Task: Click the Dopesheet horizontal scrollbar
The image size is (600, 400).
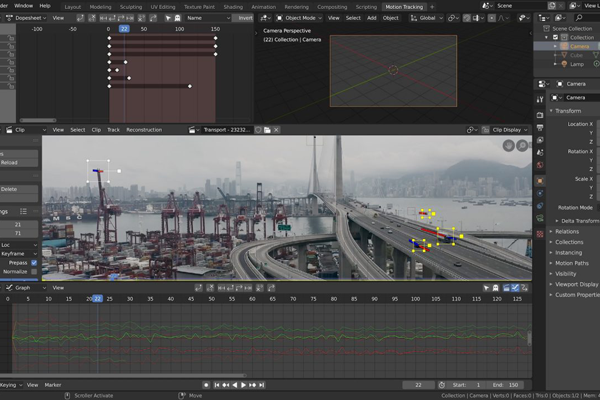Action: coord(38,120)
